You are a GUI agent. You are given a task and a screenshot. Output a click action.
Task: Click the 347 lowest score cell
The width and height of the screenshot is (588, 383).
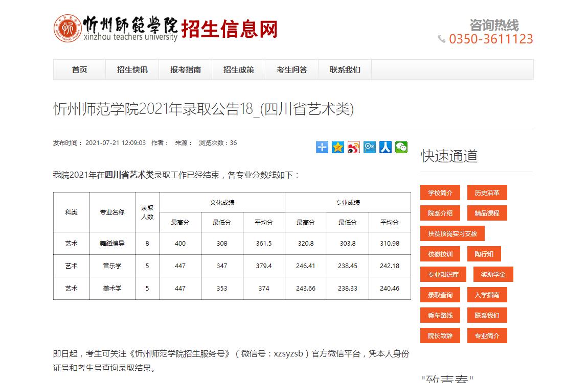[222, 266]
